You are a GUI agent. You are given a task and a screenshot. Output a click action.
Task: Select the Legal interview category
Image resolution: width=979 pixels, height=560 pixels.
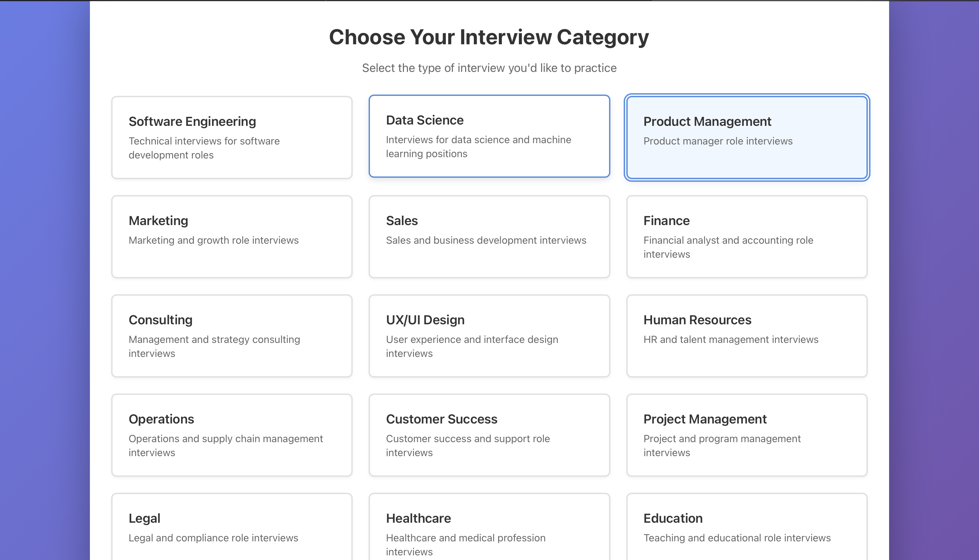(231, 527)
